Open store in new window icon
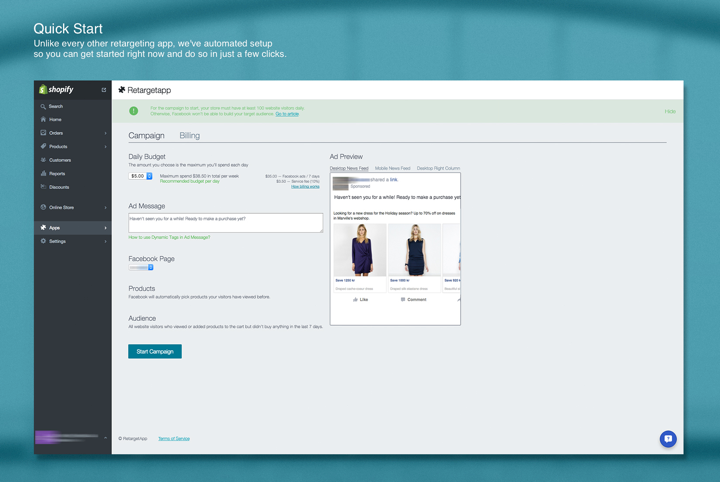720x482 pixels. (104, 90)
